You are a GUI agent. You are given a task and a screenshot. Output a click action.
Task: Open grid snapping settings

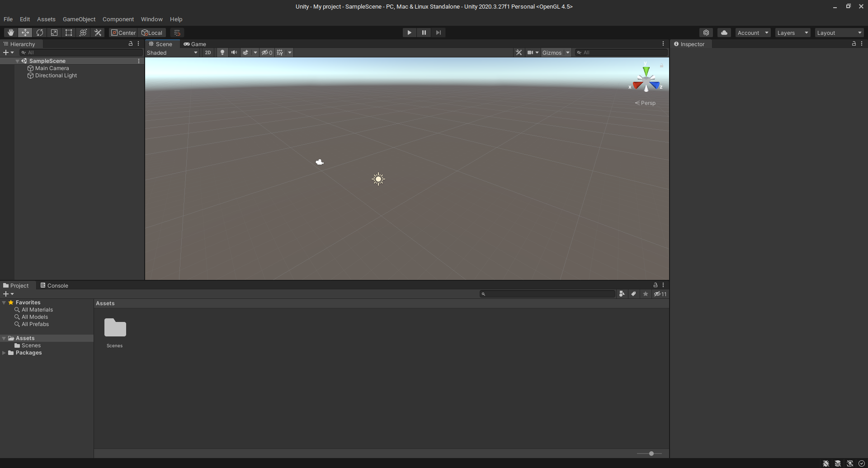tap(177, 33)
